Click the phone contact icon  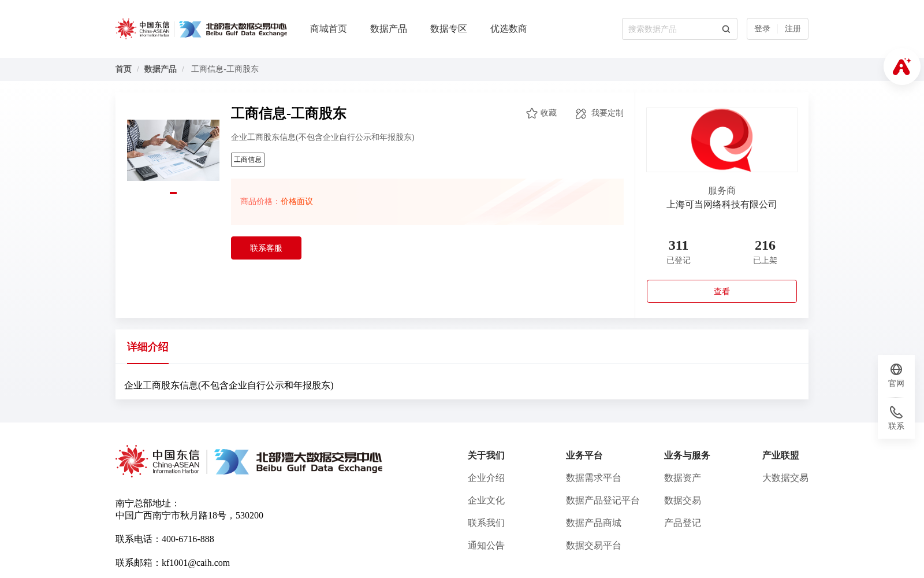[x=896, y=412]
